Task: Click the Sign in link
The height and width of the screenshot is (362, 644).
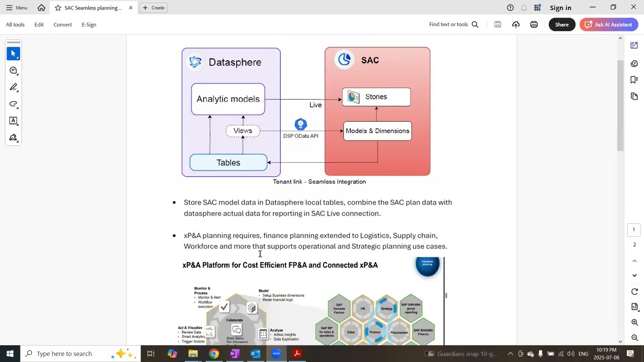Action: [x=560, y=8]
